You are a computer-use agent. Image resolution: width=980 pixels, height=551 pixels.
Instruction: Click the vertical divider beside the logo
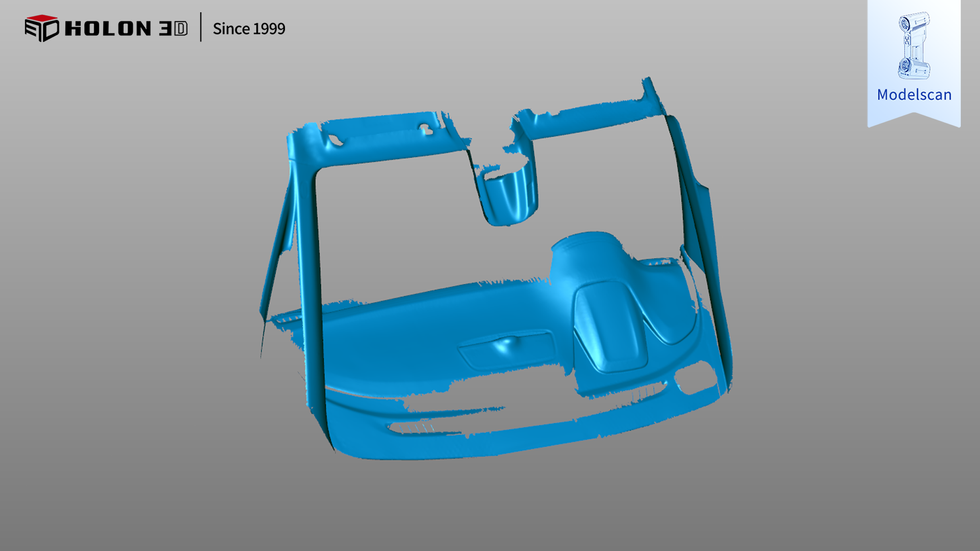click(200, 27)
